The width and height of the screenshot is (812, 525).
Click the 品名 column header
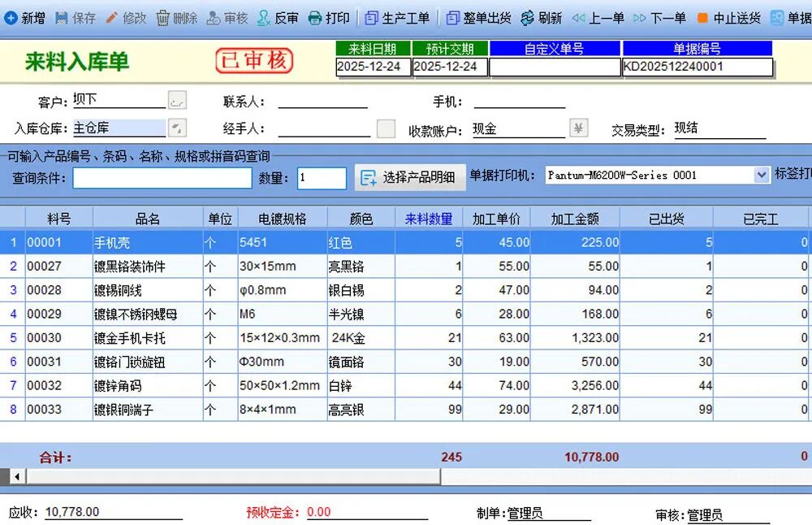pyautogui.click(x=148, y=219)
